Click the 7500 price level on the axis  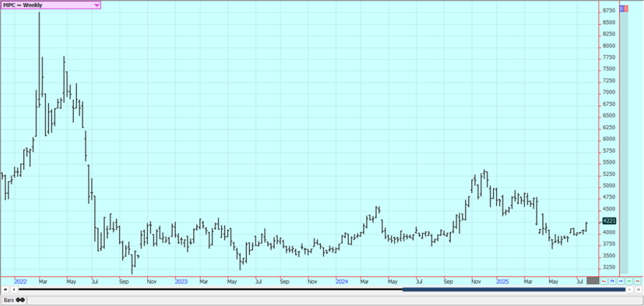click(609, 69)
